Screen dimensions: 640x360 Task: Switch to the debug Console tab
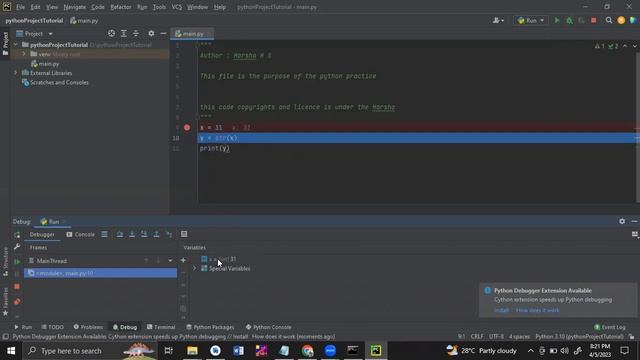(x=80, y=234)
